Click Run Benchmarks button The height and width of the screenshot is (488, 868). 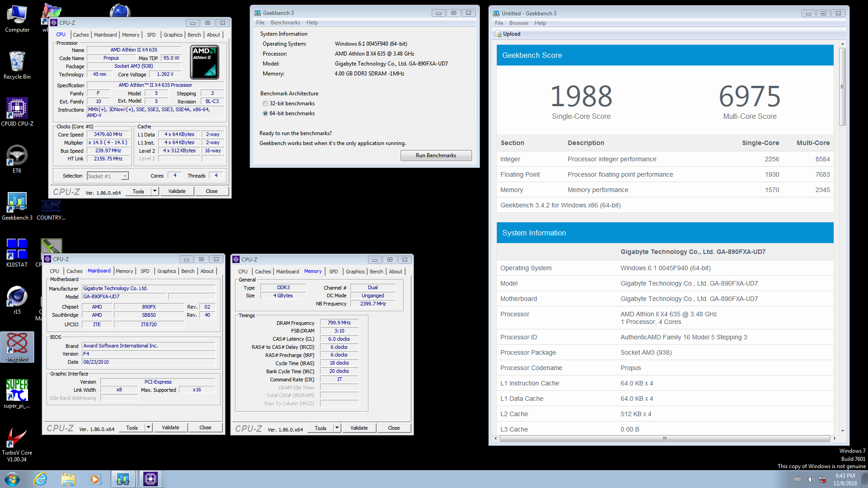(436, 155)
